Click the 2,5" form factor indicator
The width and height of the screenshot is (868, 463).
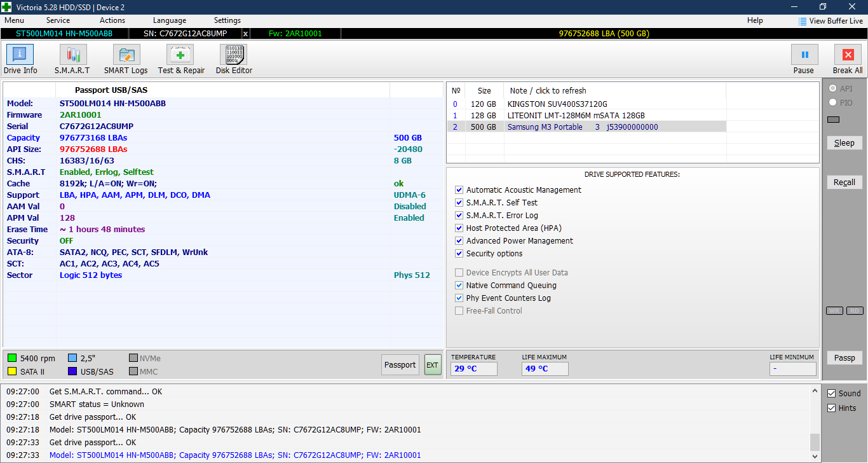coord(72,358)
